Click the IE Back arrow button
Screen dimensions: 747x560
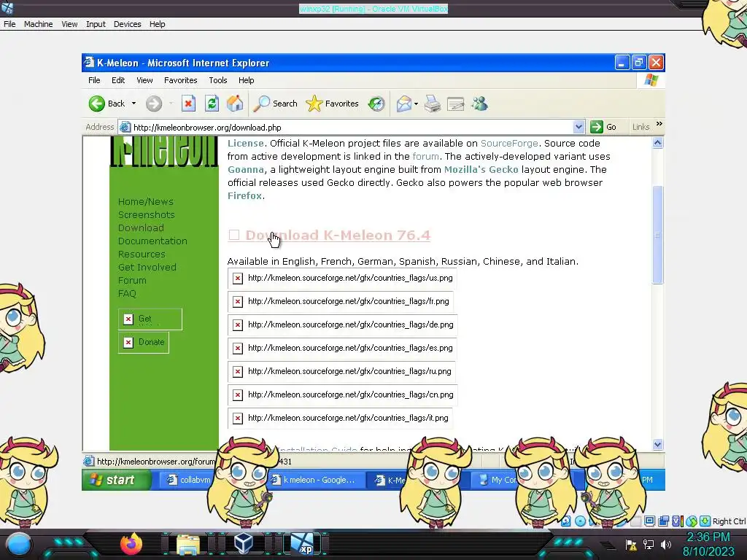click(x=107, y=104)
